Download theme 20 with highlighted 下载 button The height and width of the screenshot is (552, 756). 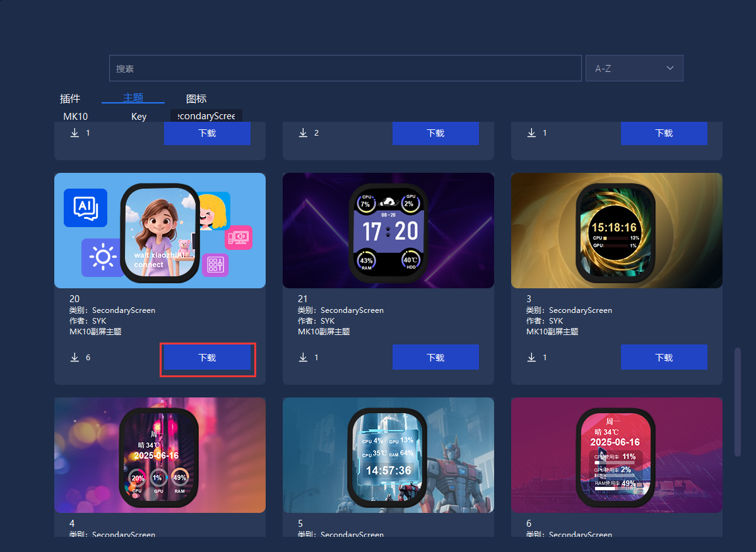click(x=208, y=358)
